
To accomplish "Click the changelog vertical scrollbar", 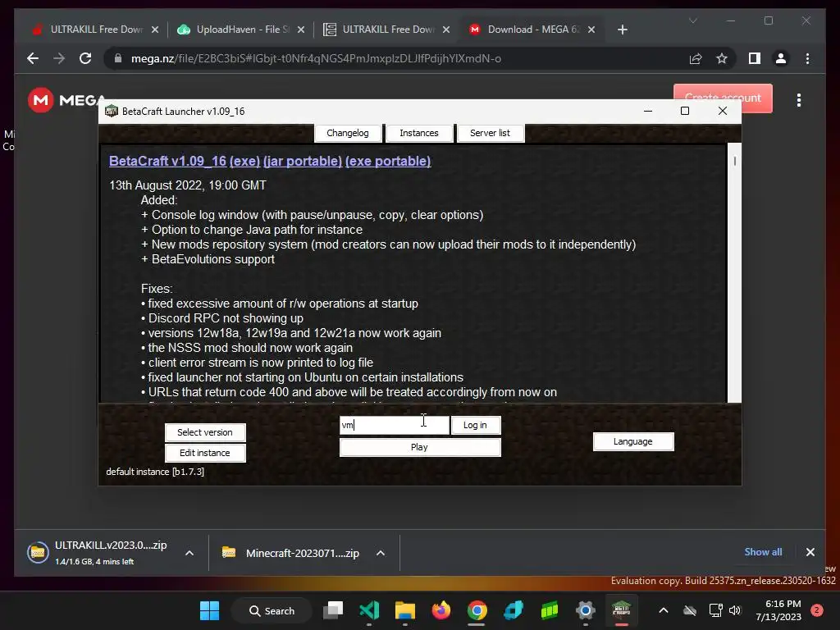I will [x=734, y=272].
